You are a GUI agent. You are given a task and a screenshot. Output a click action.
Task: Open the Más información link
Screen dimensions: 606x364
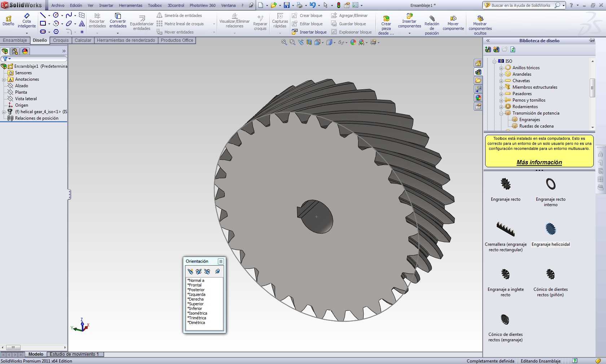point(539,163)
